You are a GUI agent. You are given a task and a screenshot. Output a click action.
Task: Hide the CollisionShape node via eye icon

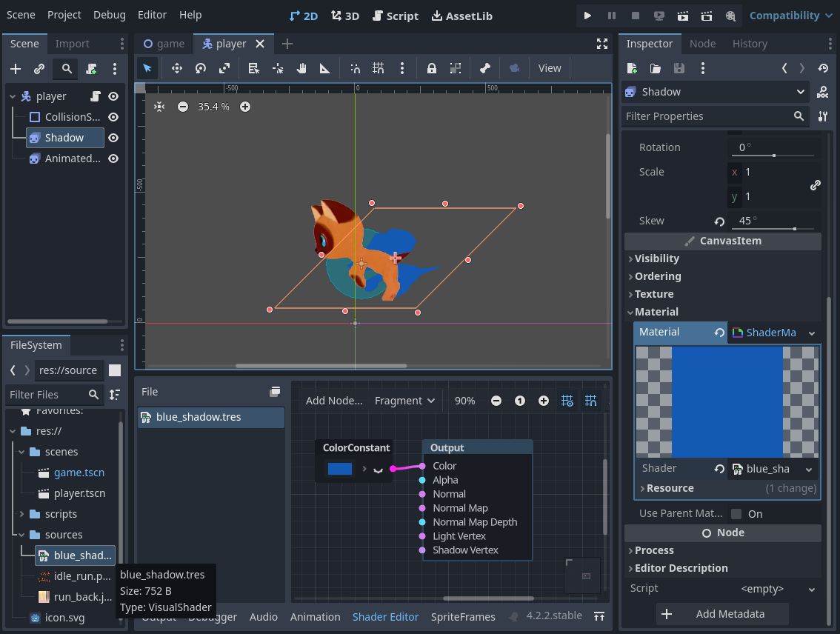click(x=113, y=117)
